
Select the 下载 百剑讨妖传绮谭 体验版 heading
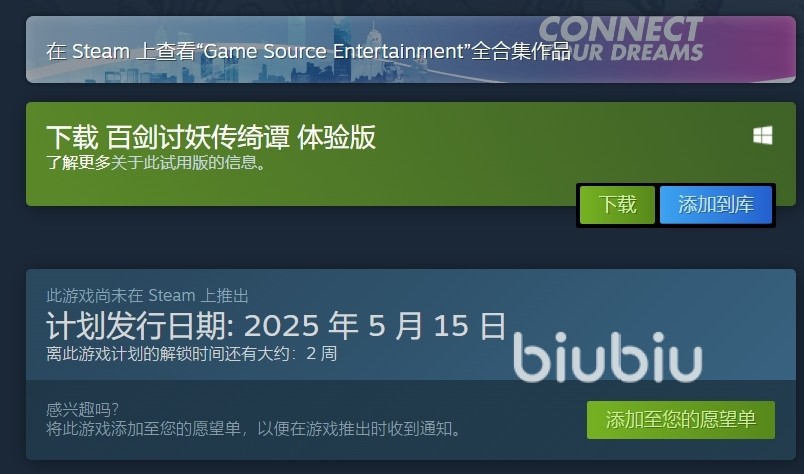(x=211, y=137)
